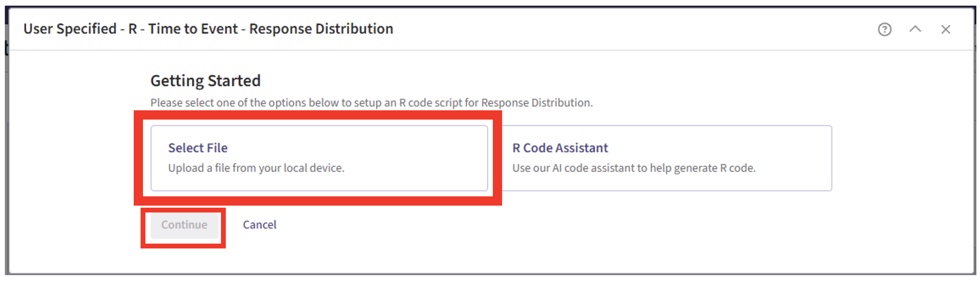The image size is (980, 282).
Task: Choose the Select File option card
Action: pyautogui.click(x=319, y=158)
